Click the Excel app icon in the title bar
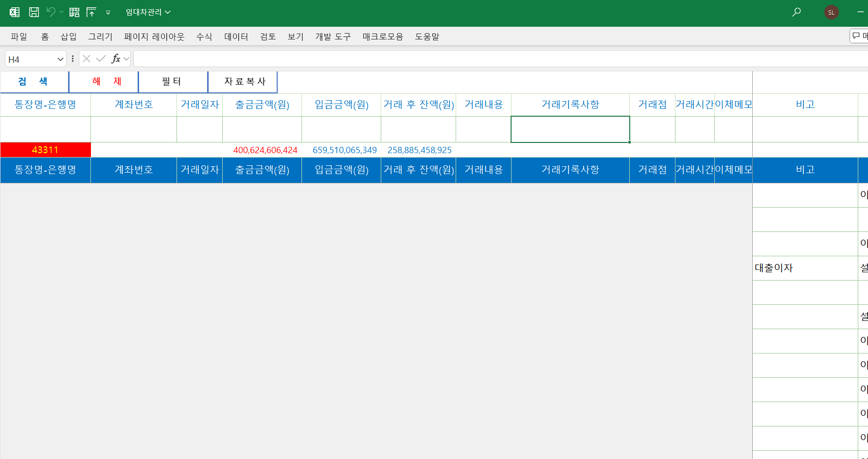The width and height of the screenshot is (868, 459). pyautogui.click(x=15, y=12)
